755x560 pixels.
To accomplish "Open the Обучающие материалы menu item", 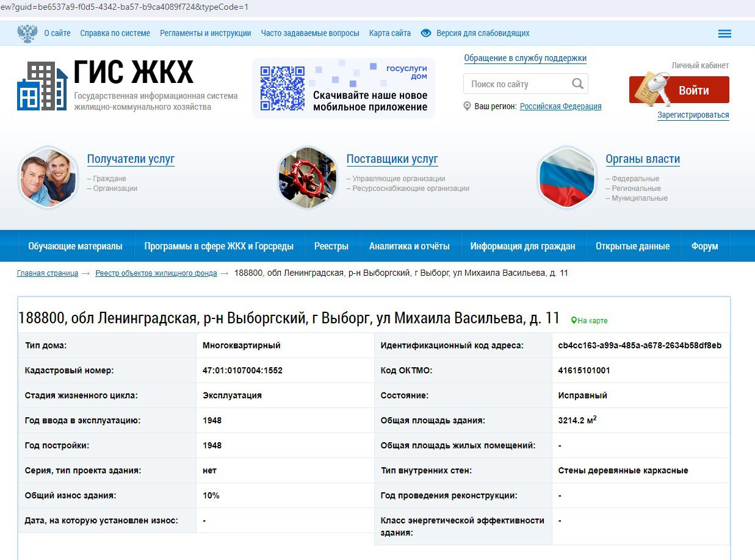I will pyautogui.click(x=75, y=246).
